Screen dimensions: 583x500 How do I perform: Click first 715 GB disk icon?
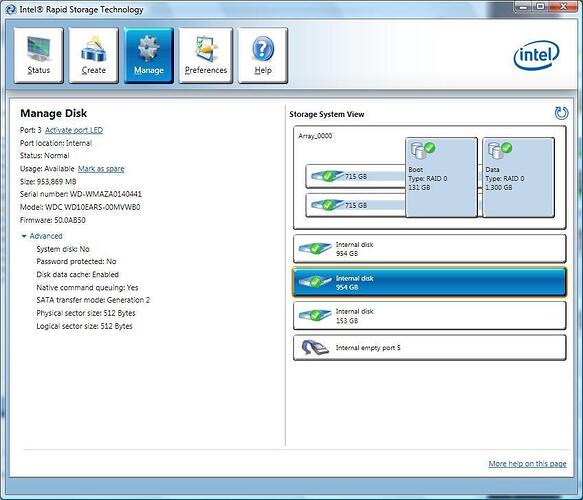click(327, 175)
